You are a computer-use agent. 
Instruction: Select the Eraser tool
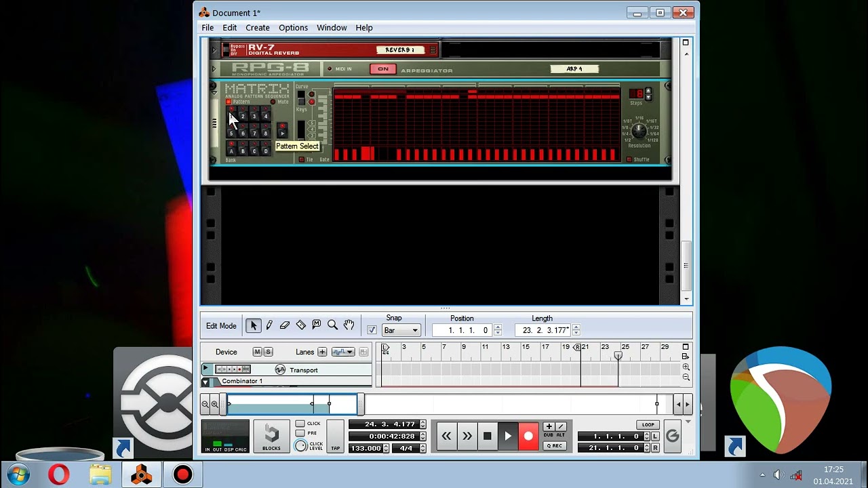pos(285,325)
